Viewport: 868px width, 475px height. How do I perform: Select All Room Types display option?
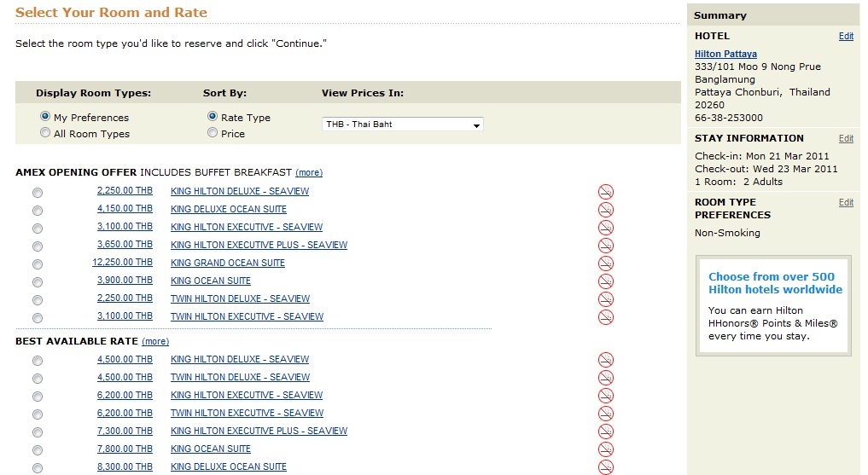45,133
